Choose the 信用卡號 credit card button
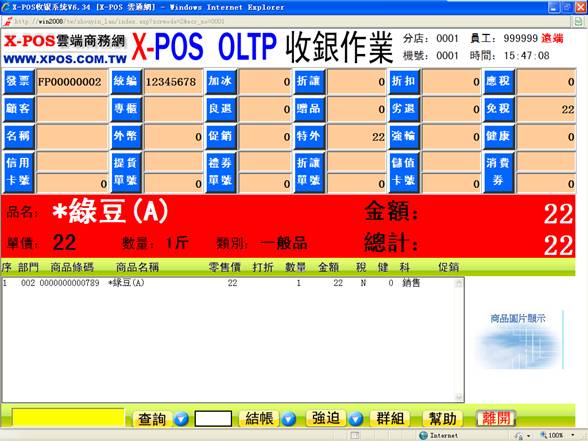588x441 pixels. (18, 172)
